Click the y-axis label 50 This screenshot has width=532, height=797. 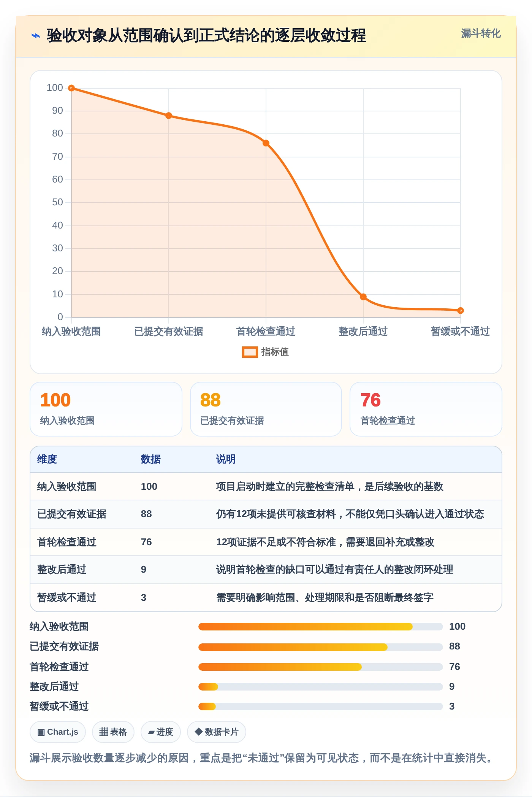coord(57,202)
